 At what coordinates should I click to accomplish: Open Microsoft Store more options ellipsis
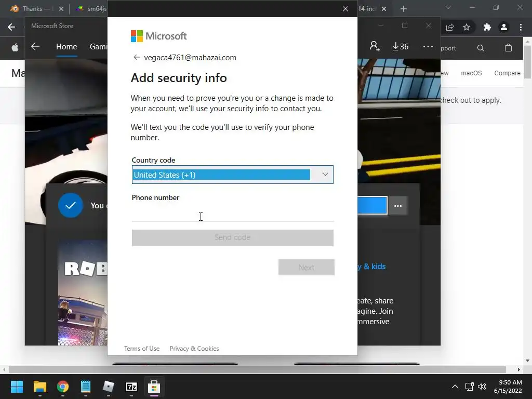(x=428, y=46)
